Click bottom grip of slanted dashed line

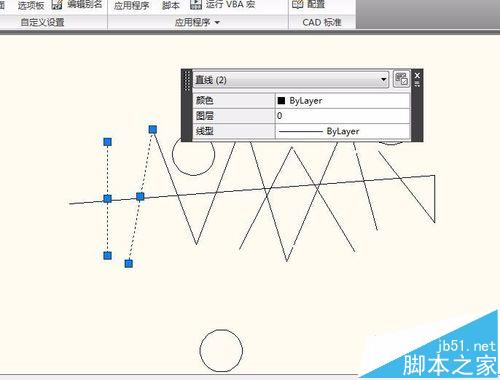[129, 264]
